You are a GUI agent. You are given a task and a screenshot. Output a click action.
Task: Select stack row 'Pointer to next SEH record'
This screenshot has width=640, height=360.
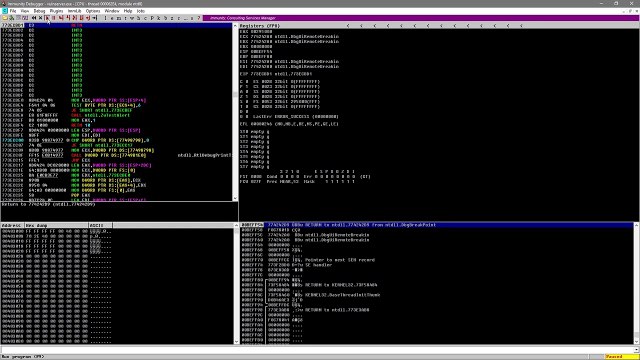[437, 260]
